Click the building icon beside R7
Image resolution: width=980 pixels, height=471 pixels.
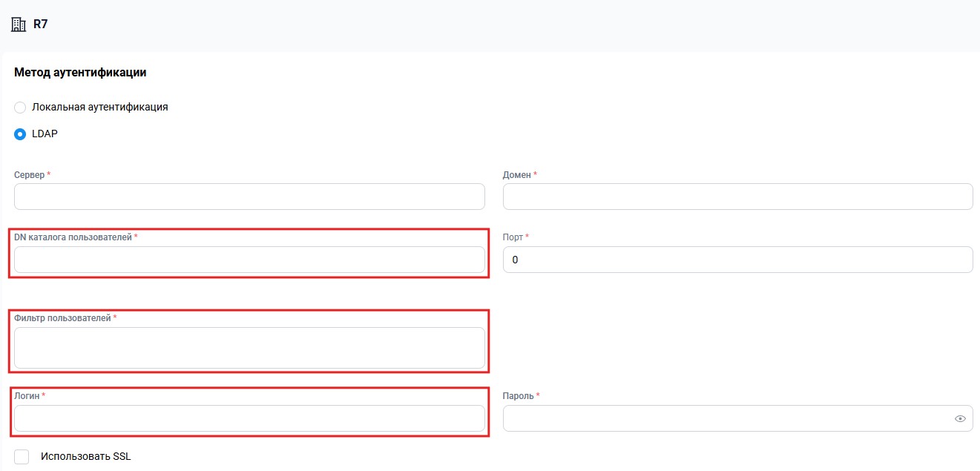pyautogui.click(x=19, y=24)
